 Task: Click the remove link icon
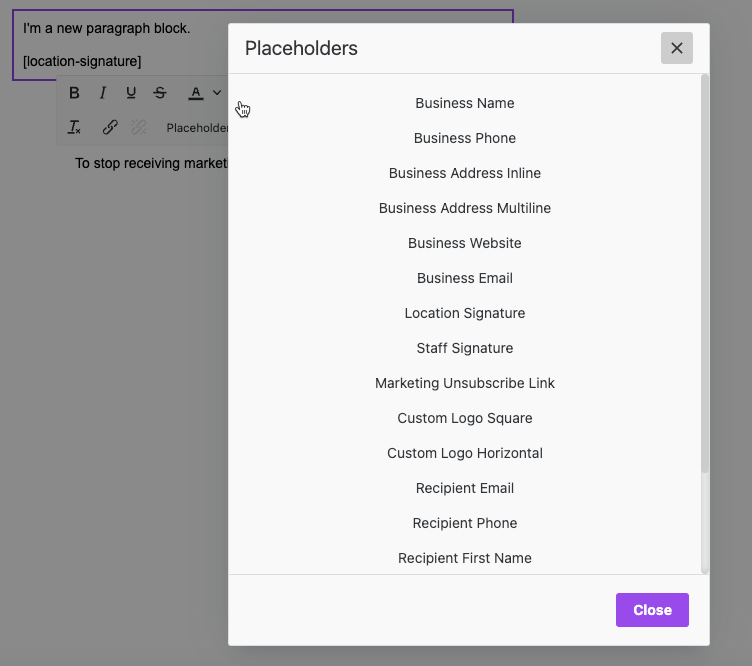[139, 127]
